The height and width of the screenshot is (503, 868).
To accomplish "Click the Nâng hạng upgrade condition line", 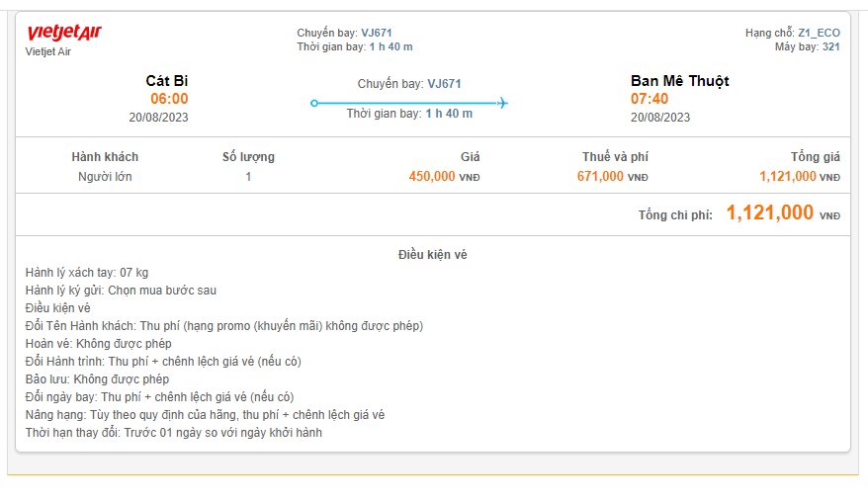I will (x=205, y=415).
